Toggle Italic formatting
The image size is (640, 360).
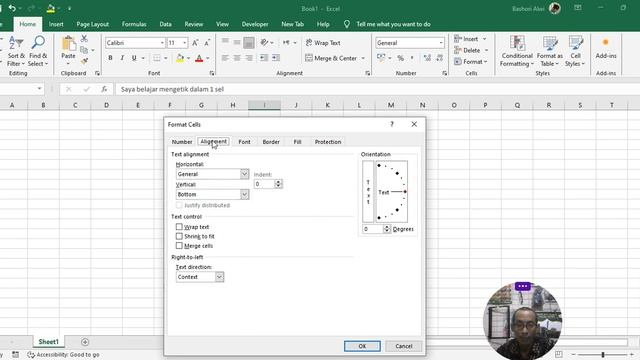coord(122,58)
